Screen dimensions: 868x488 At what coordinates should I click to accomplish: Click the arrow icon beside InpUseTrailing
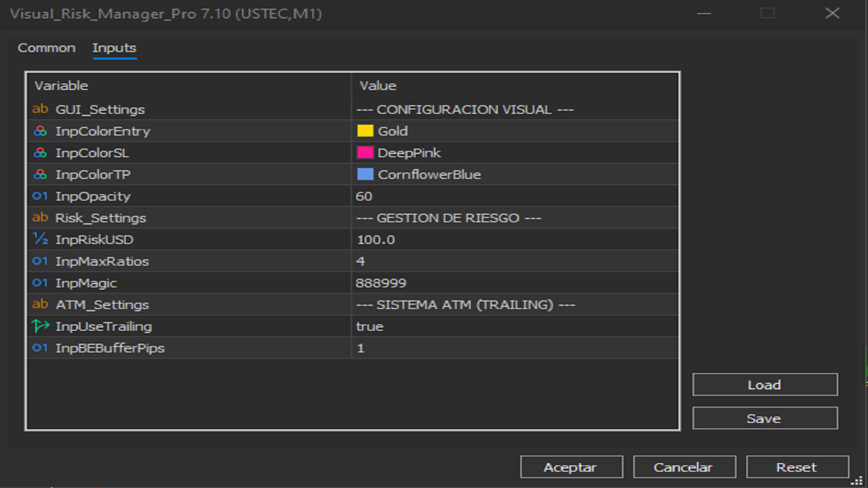pyautogui.click(x=40, y=326)
